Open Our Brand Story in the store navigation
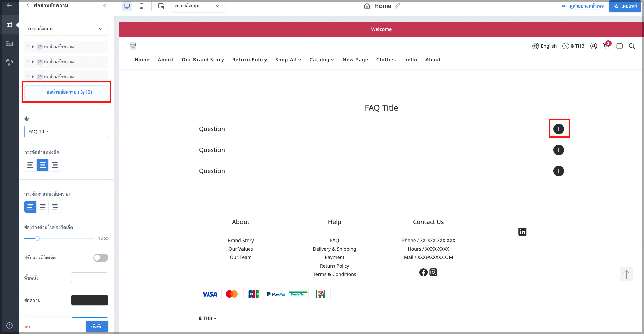Screen dimensions: 644x334 click(x=203, y=60)
